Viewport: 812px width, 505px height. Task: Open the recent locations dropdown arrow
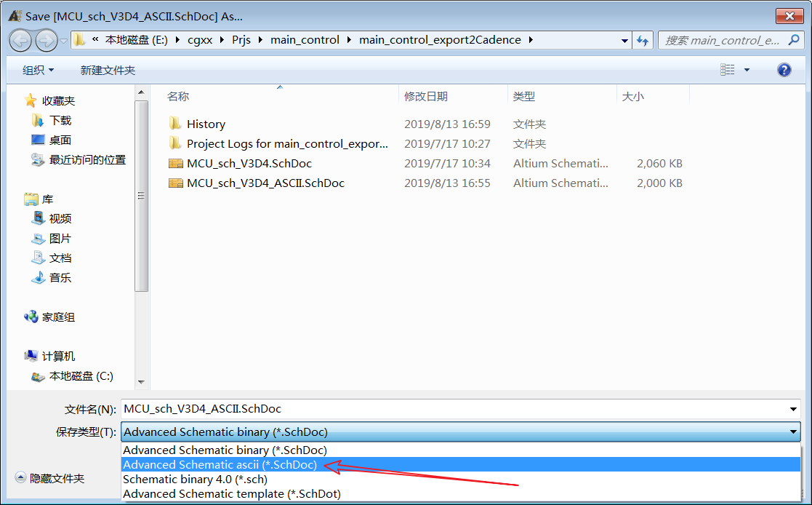(64, 41)
